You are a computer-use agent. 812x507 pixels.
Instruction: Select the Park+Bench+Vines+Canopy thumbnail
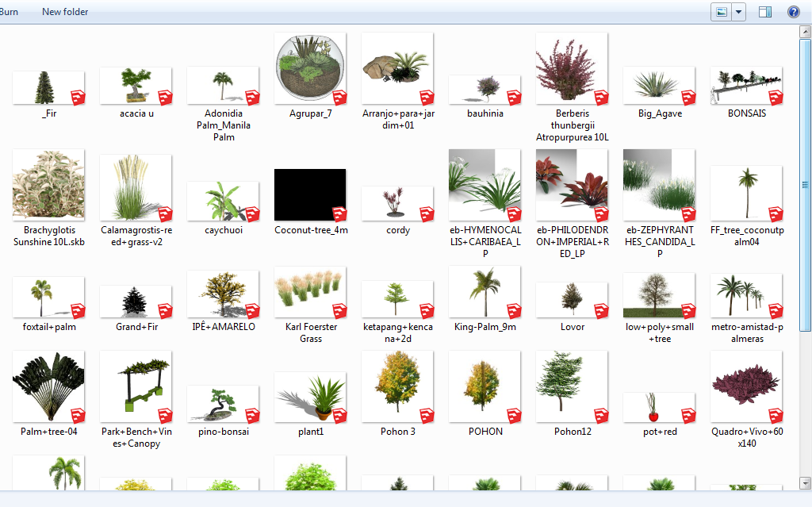[136, 386]
